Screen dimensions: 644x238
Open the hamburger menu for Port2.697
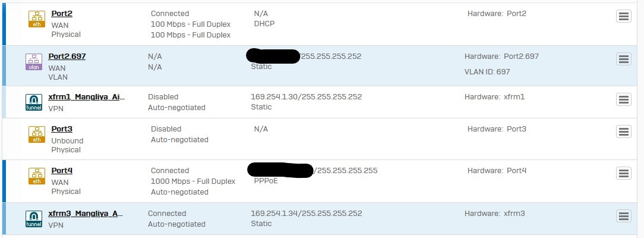coord(623,59)
